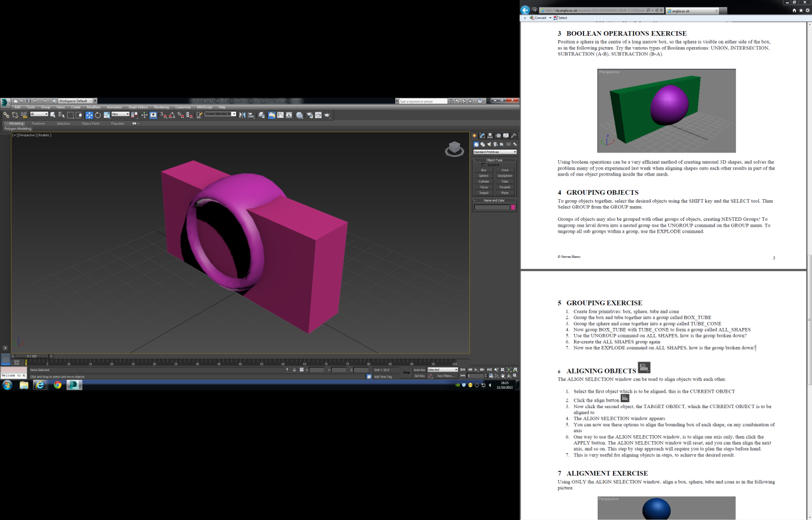Open the Shapes category in the Create panel
This screenshot has height=520, width=812.
point(482,144)
